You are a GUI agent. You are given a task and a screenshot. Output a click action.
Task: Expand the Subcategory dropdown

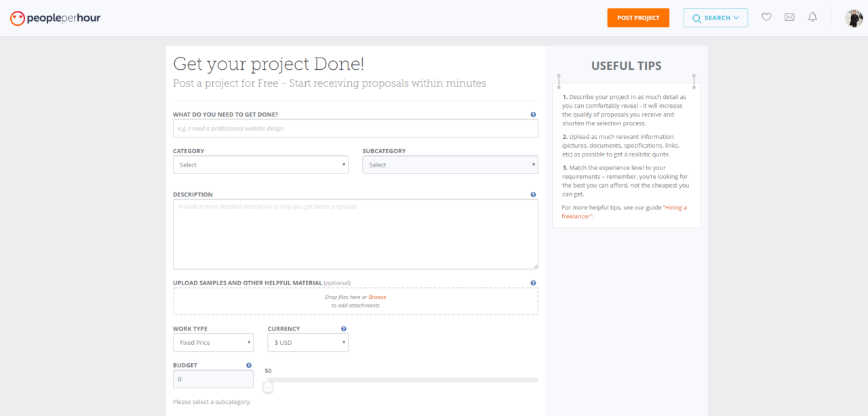tap(450, 165)
